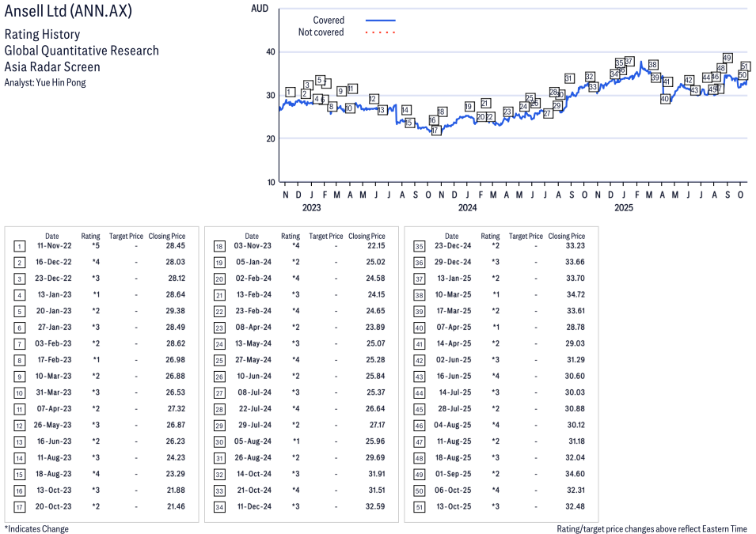The height and width of the screenshot is (534, 756).
Task: Click index box 18 in the middle table
Action: [219, 246]
